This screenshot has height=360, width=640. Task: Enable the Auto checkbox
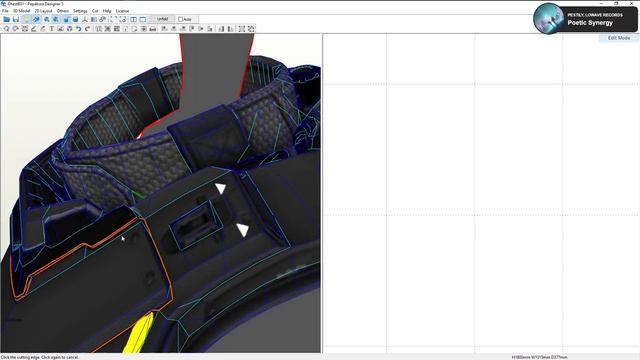click(180, 19)
